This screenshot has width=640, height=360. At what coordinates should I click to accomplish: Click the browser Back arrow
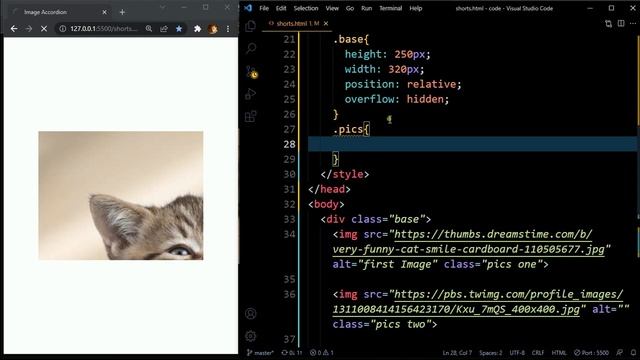tap(14, 29)
